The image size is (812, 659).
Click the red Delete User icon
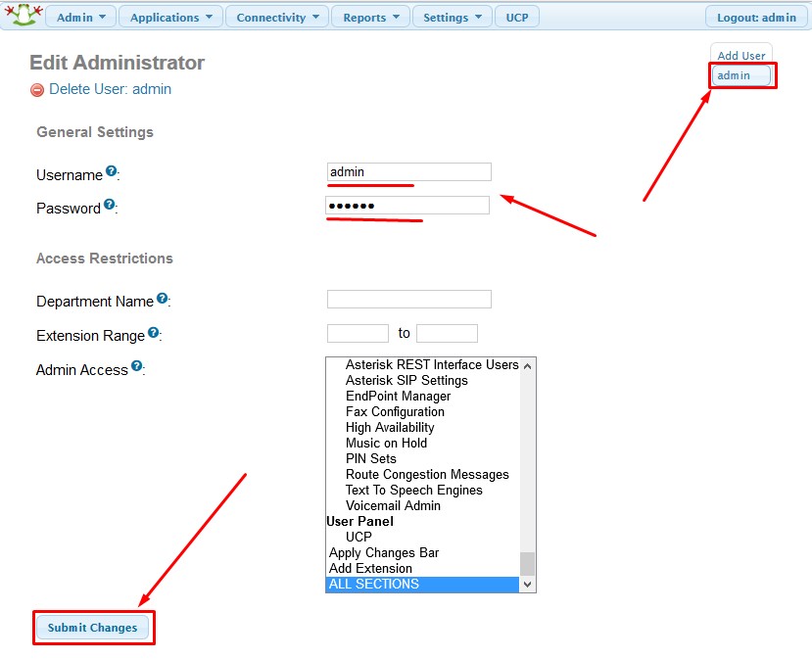[37, 90]
